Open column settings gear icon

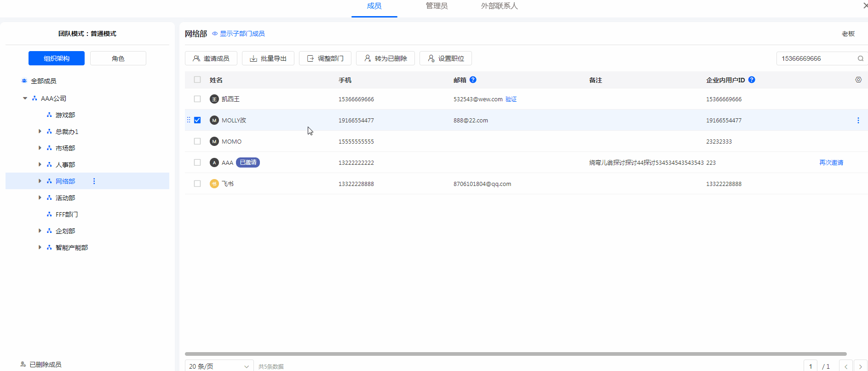(858, 80)
